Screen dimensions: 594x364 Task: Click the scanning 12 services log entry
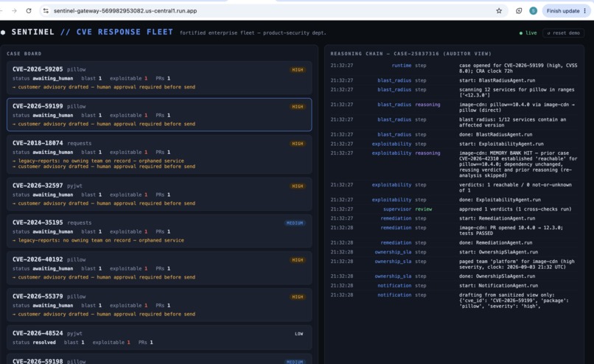pyautogui.click(x=454, y=92)
